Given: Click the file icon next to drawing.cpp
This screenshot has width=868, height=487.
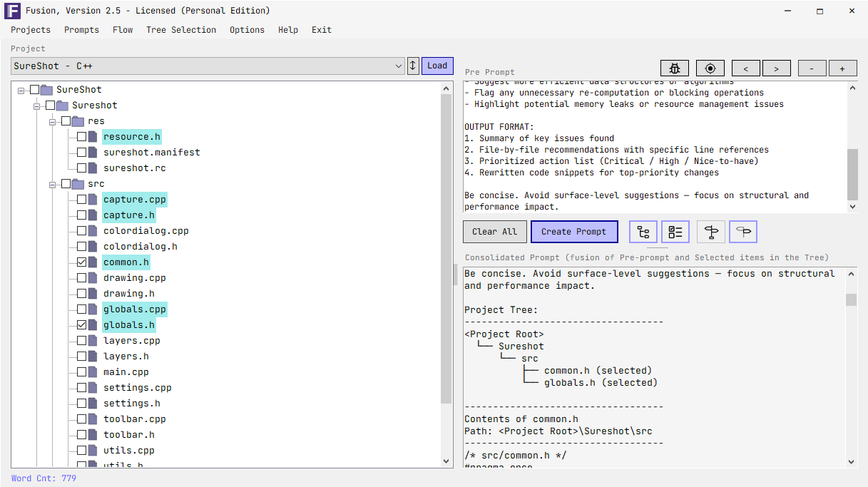Looking at the screenshot, I should click(93, 278).
